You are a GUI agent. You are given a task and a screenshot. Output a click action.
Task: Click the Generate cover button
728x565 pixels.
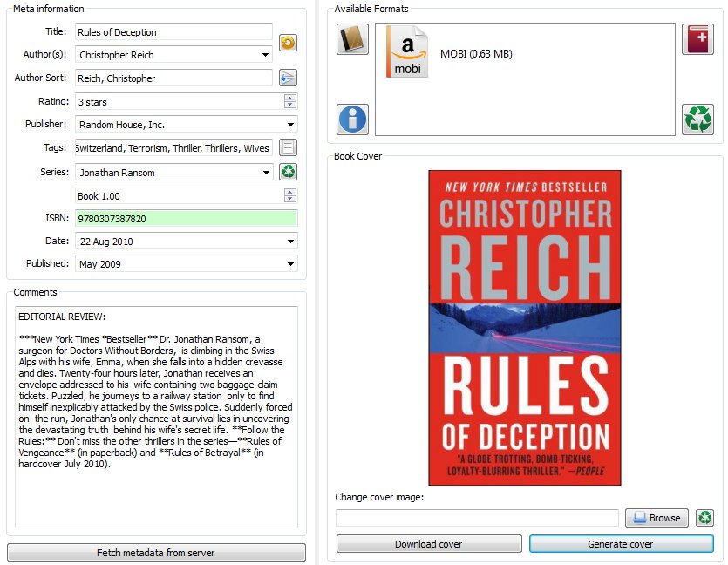pos(622,544)
